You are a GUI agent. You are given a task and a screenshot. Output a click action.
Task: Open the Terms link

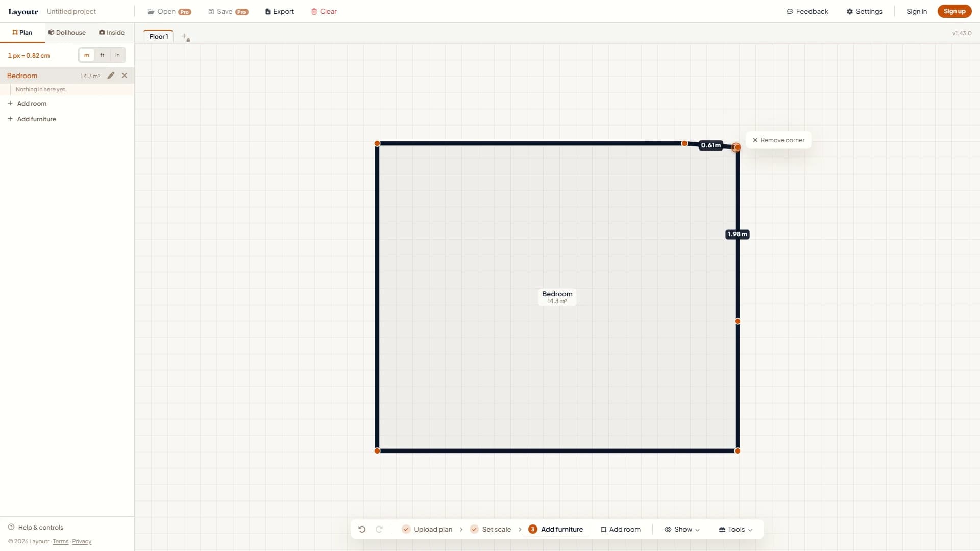click(x=60, y=542)
